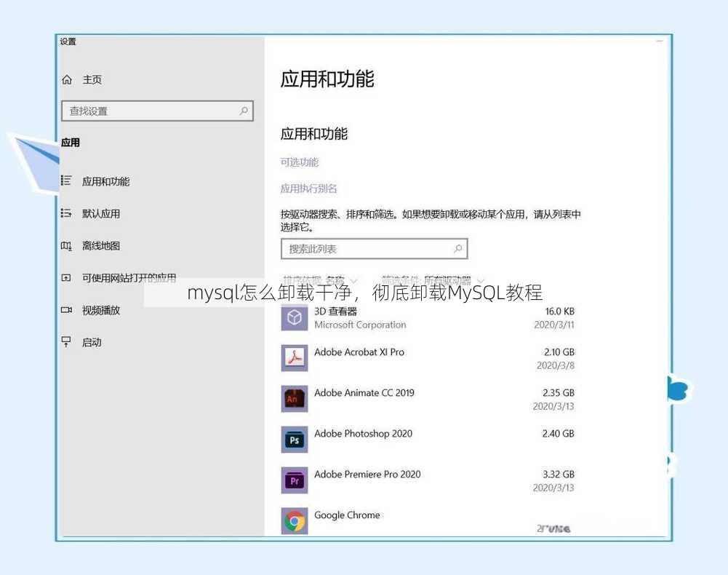Click the 2020/3/11 install date

[554, 325]
